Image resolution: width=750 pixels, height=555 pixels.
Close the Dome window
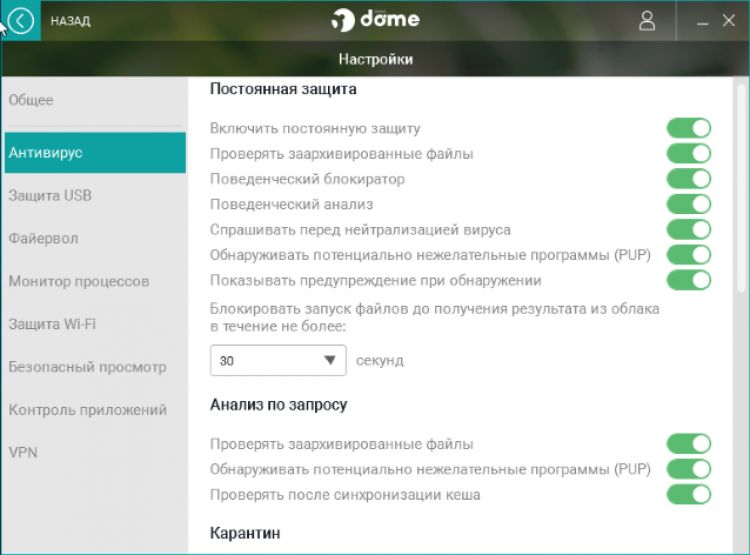(729, 20)
